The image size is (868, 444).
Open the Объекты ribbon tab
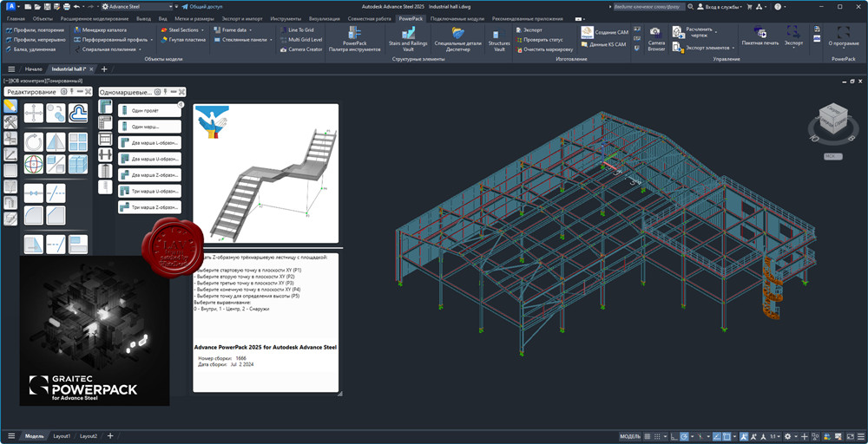click(x=43, y=18)
